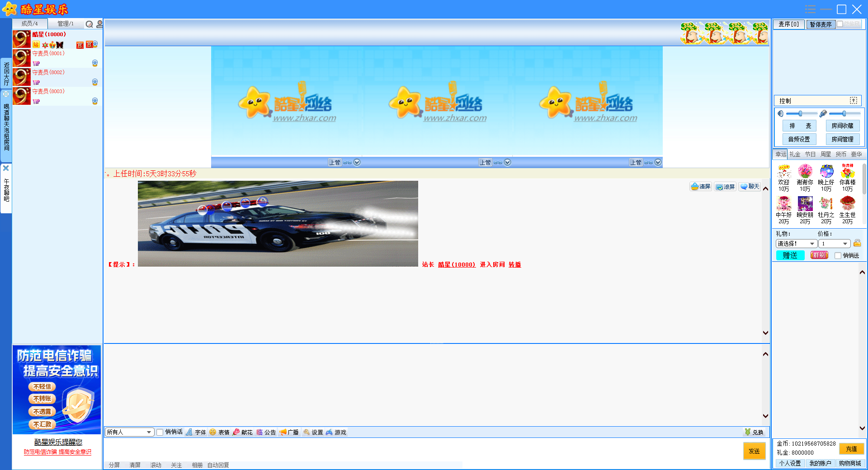Enable the 悄悄话 whisper checkbox
This screenshot has height=470, width=868.
(x=160, y=432)
